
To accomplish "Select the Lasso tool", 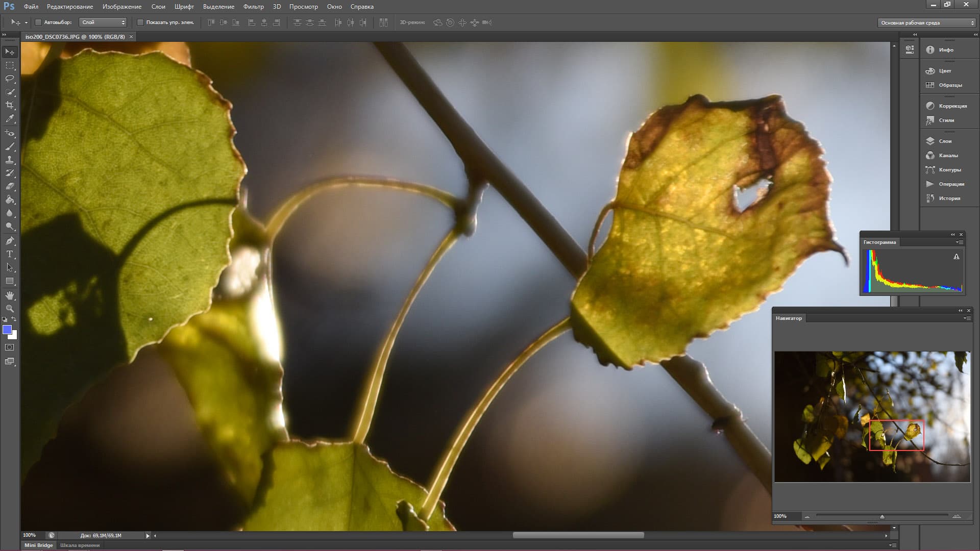I will click(10, 79).
